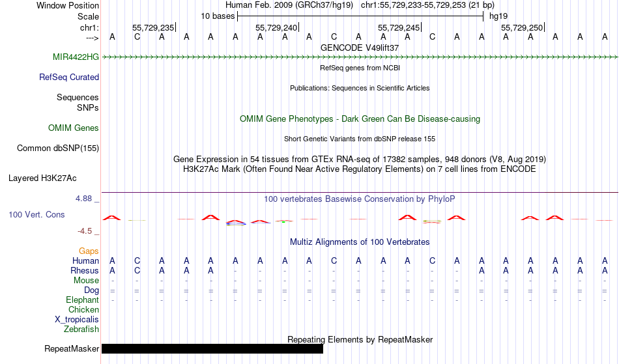The height and width of the screenshot is (364, 619).
Task: Click the hg19 label beside scale bar
Action: click(x=498, y=16)
